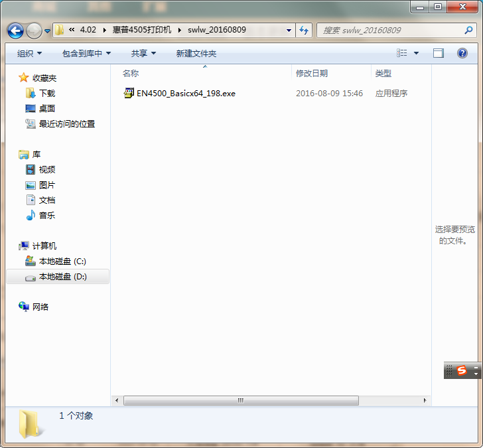Open 桌面 in the sidebar
The width and height of the screenshot is (483, 448).
(x=47, y=108)
